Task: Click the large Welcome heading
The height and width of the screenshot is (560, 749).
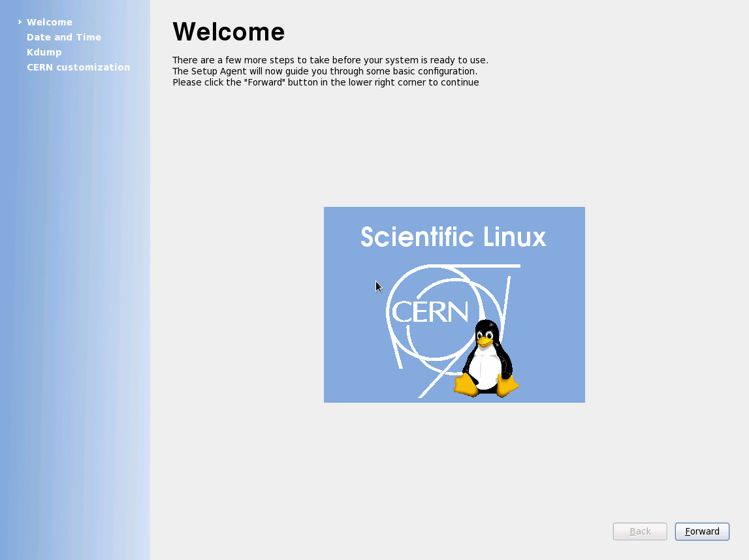Action: 229,32
